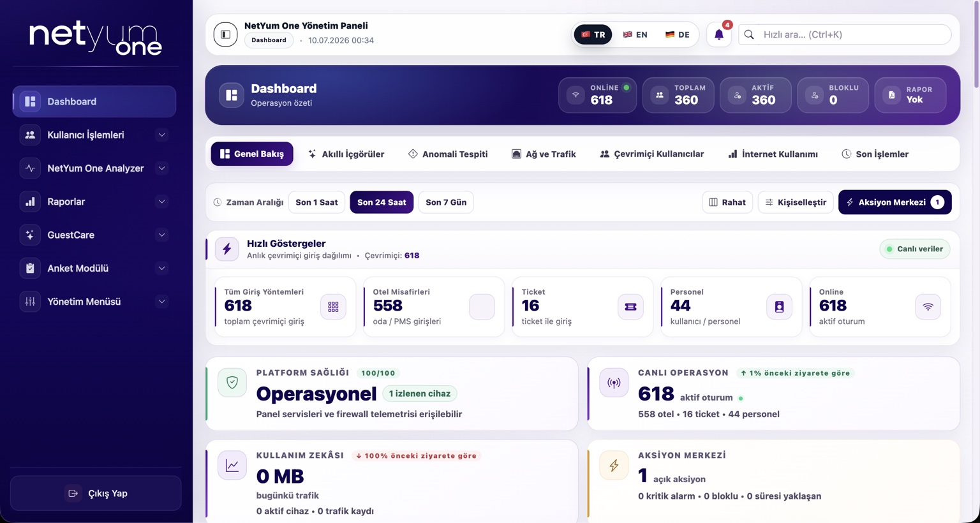The height and width of the screenshot is (523, 980).
Task: Open the Anomali Tespiti tab
Action: coord(448,154)
